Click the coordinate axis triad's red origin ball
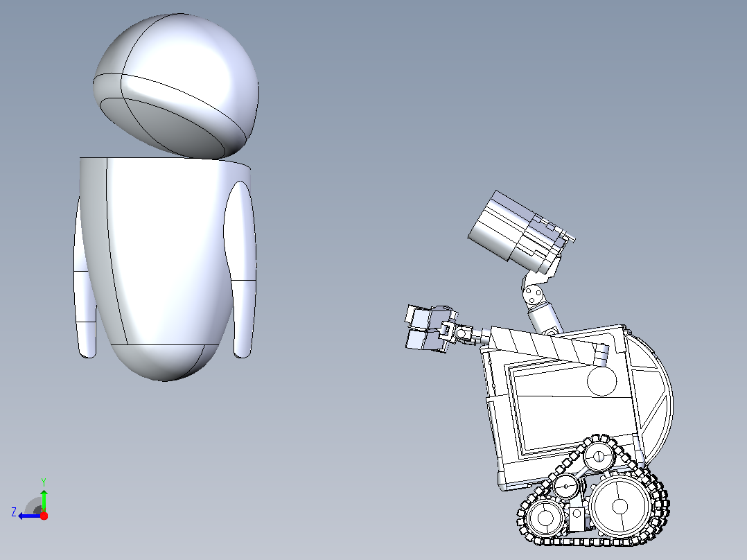 (44, 516)
